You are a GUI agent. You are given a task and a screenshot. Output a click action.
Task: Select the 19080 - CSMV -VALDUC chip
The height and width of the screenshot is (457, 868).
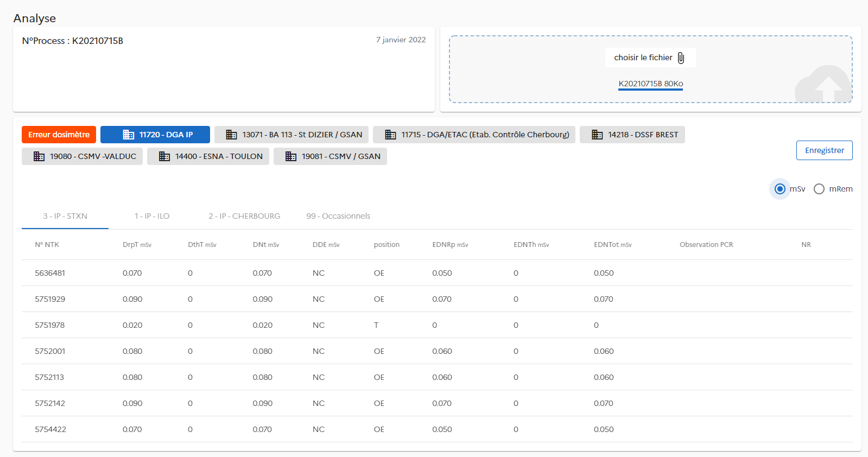pyautogui.click(x=82, y=156)
